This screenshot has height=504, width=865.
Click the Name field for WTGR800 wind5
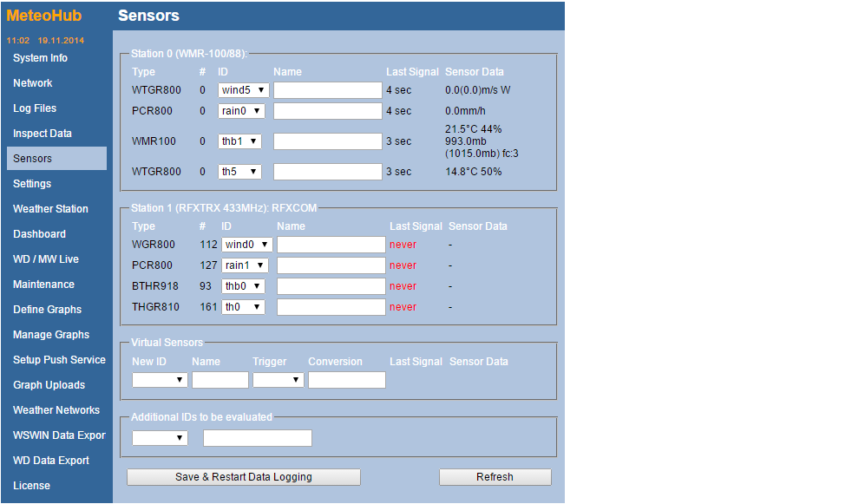(327, 90)
